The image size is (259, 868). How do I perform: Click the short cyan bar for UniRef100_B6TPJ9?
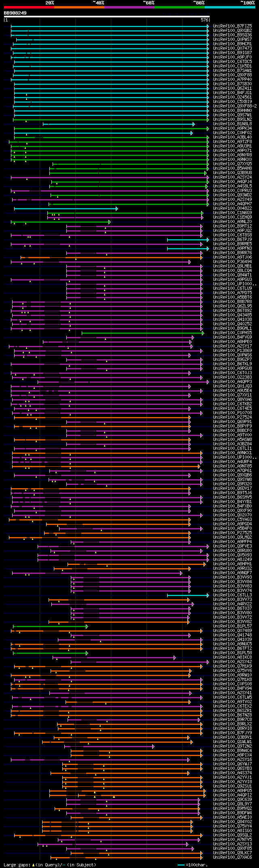point(188,240)
